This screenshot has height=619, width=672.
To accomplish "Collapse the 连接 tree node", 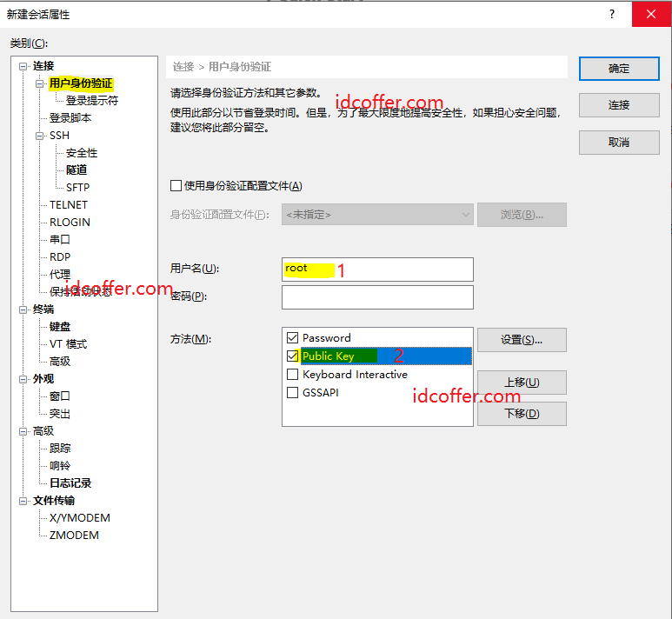I will pyautogui.click(x=23, y=66).
